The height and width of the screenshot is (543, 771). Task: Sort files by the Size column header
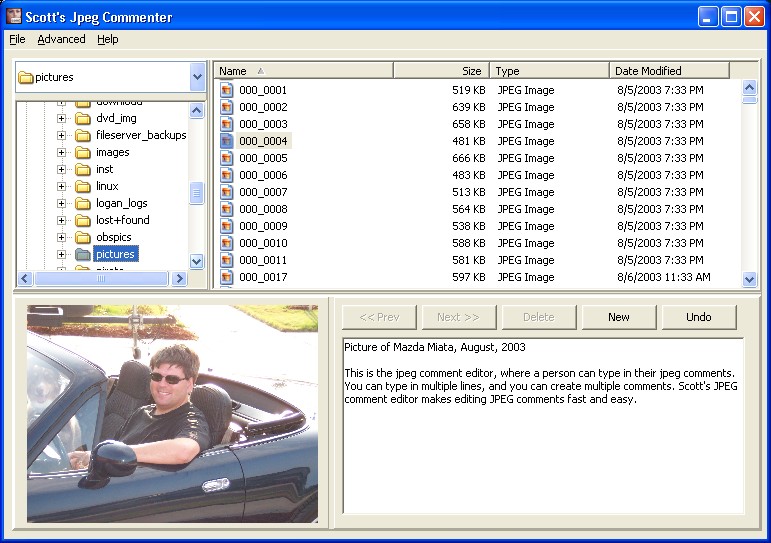point(441,71)
